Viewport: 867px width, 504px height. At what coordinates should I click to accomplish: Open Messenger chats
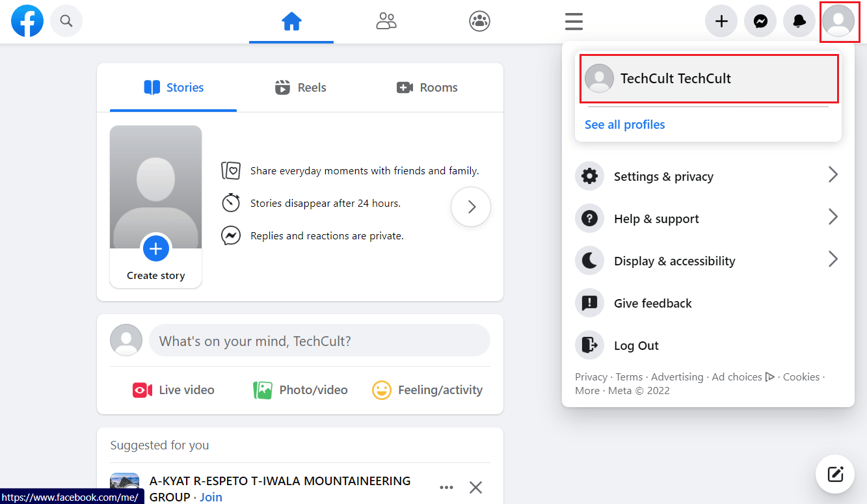tap(760, 21)
